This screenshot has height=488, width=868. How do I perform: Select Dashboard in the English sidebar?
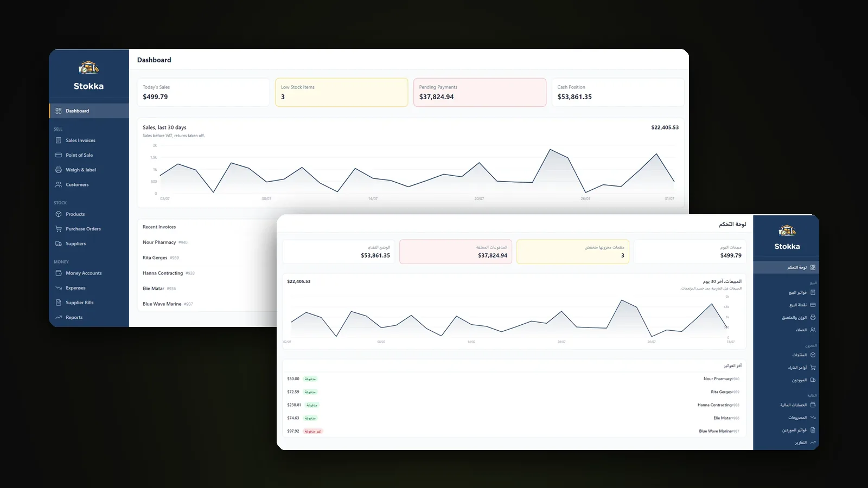[x=89, y=111]
